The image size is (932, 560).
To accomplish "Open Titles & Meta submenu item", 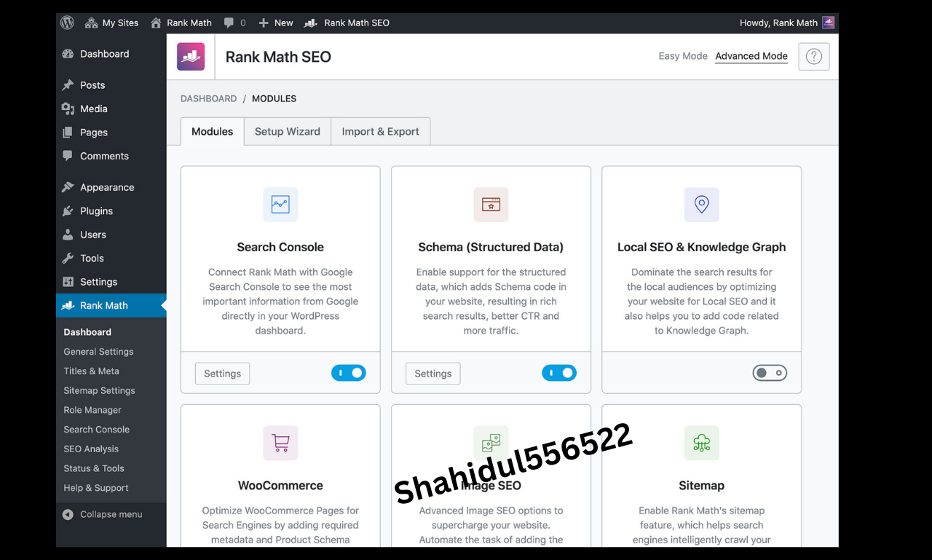I will [x=91, y=371].
